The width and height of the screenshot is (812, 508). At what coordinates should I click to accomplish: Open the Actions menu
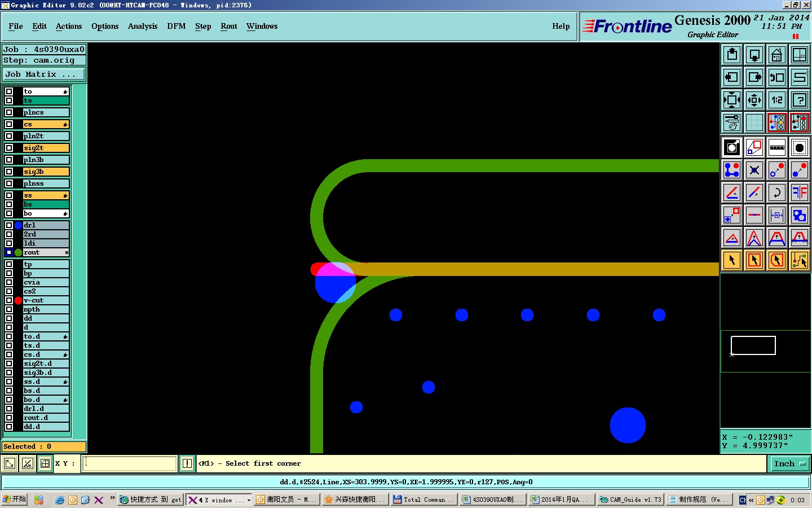click(69, 26)
